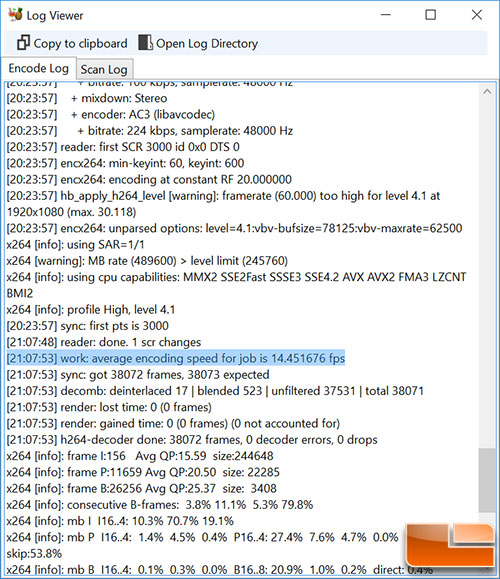The height and width of the screenshot is (579, 500).
Task: Maximize the Log Viewer window
Action: click(x=431, y=15)
